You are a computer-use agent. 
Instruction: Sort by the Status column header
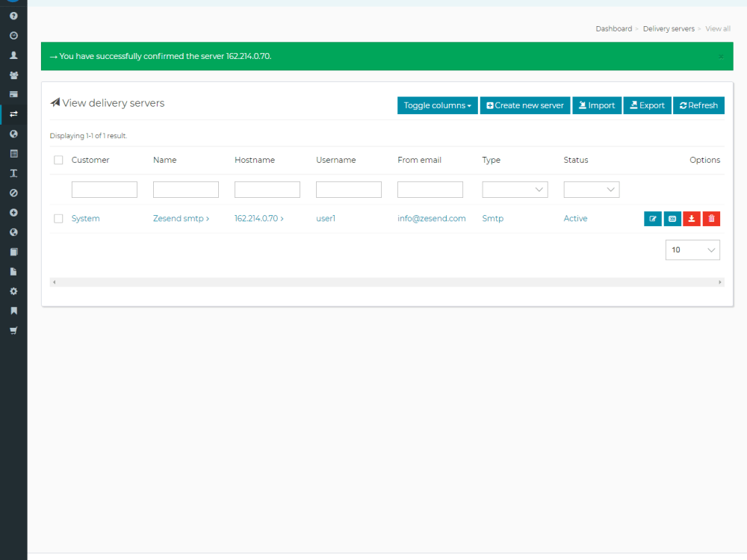[x=576, y=160]
